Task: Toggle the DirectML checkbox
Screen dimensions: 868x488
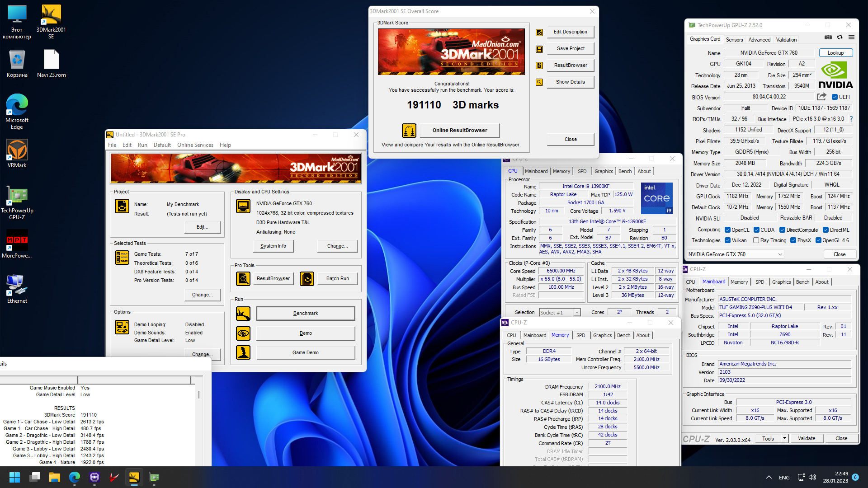Action: click(x=826, y=230)
